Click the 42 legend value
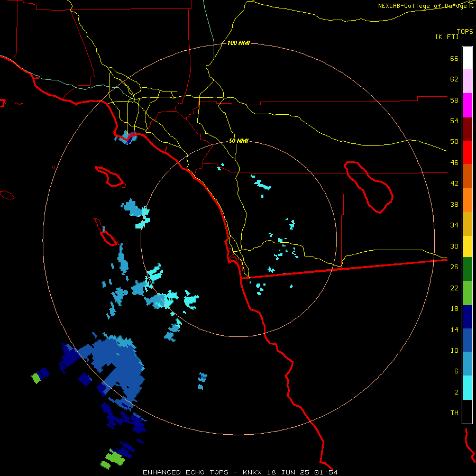Viewport: 476px width, 476px height. tap(454, 184)
